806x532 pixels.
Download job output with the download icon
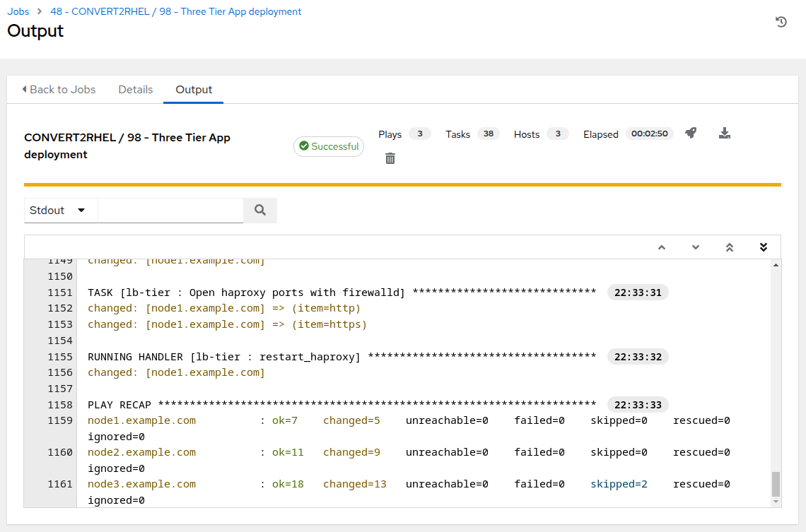pos(724,134)
